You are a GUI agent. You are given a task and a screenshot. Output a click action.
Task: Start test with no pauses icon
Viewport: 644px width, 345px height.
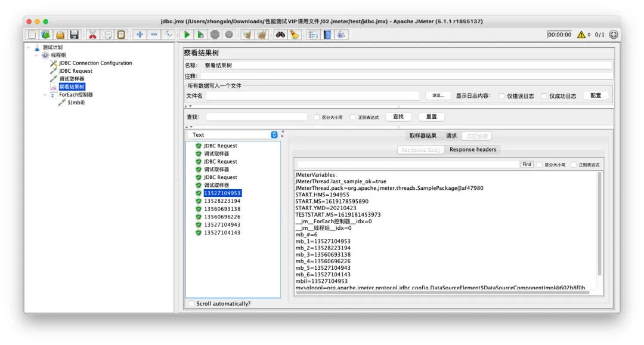pos(201,35)
